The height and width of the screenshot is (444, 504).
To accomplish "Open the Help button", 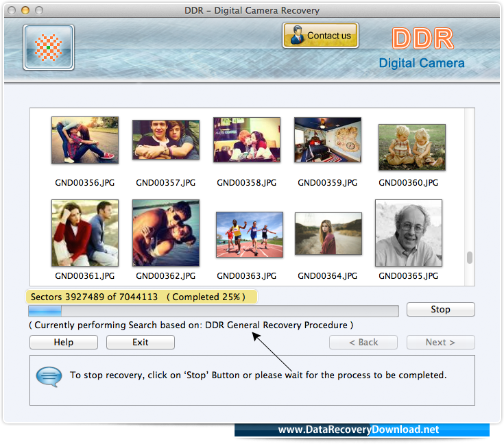I will coord(64,342).
